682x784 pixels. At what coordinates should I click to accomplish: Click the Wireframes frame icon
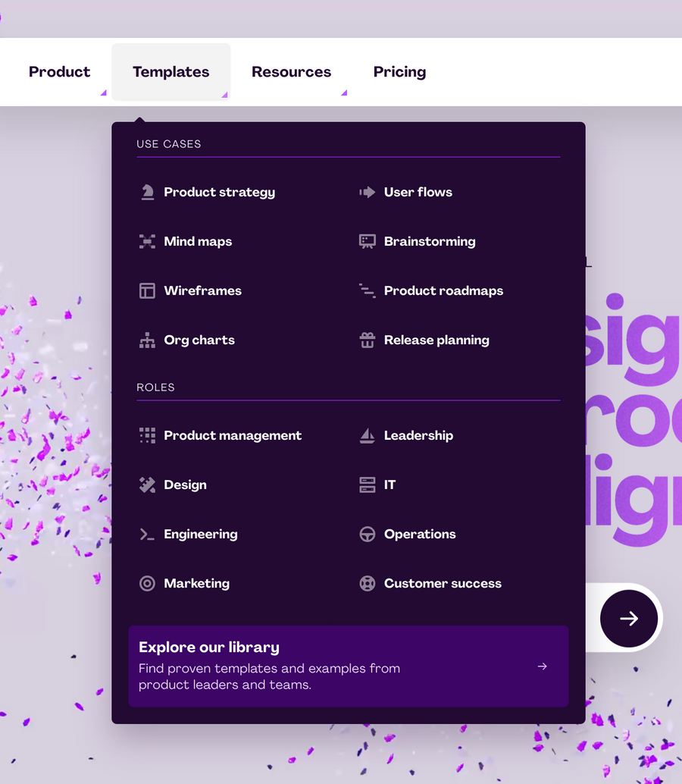pyautogui.click(x=146, y=290)
